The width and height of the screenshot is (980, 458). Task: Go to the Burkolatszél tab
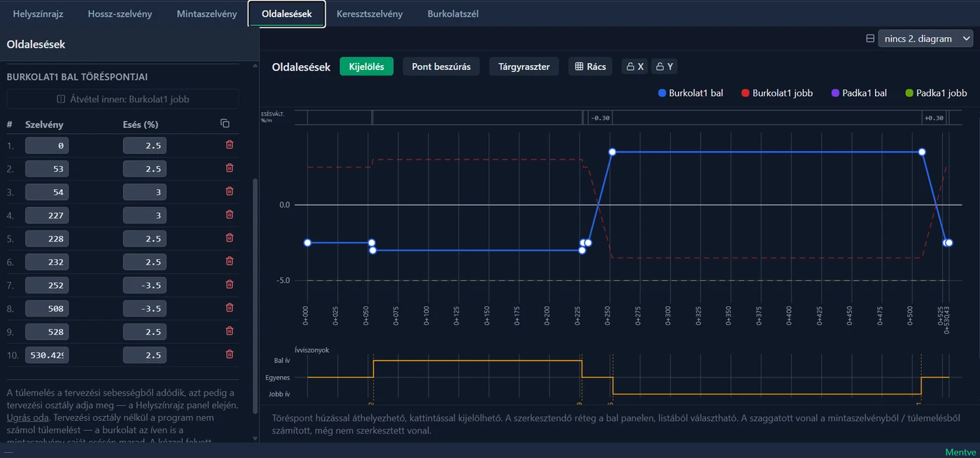[x=453, y=14]
